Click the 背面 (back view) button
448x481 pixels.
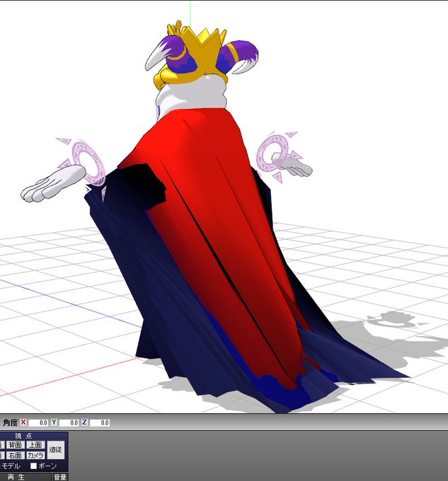15,445
